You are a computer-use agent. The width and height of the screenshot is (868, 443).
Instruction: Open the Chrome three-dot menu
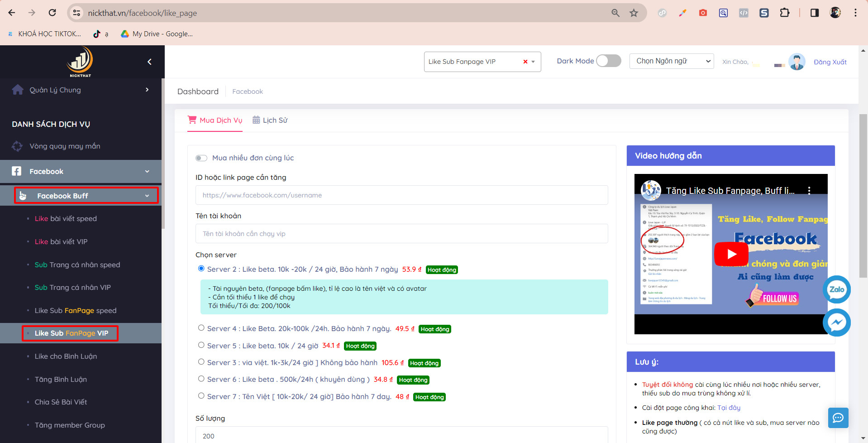pos(855,13)
